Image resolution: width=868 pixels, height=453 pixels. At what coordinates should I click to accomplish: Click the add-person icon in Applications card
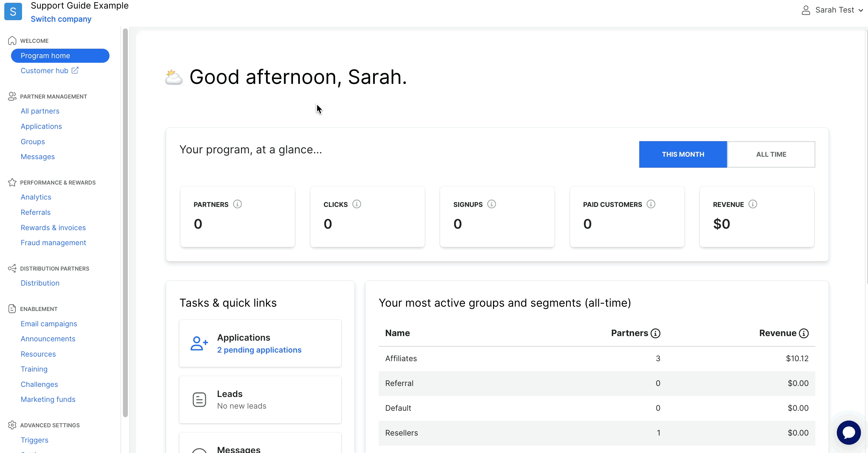point(199,343)
